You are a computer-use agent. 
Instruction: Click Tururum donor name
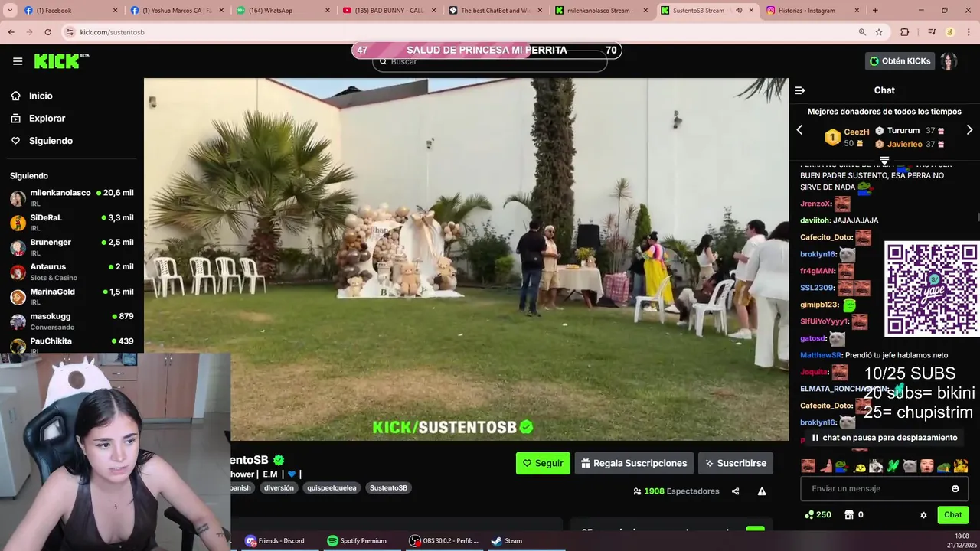pos(903,131)
